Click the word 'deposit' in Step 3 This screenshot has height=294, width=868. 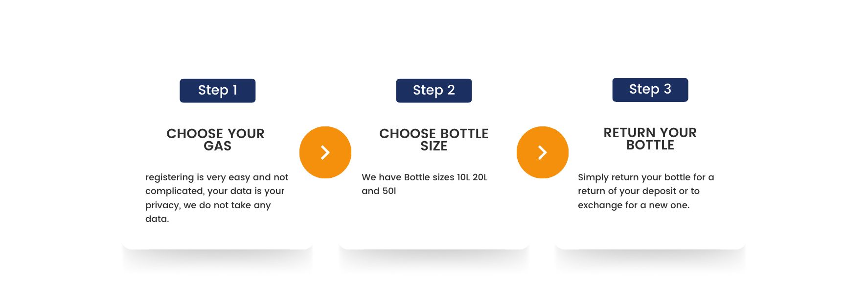pyautogui.click(x=658, y=191)
